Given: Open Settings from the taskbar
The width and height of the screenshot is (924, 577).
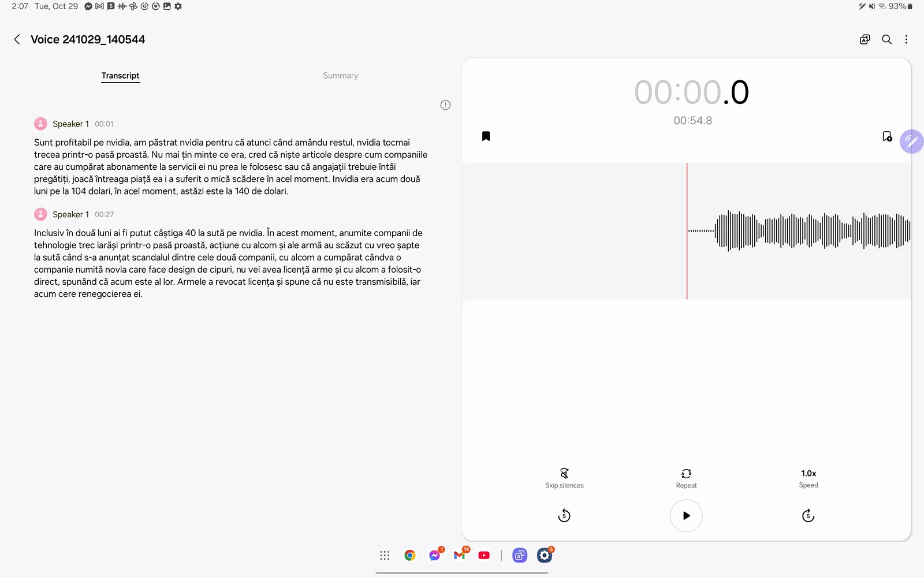Looking at the screenshot, I should pos(545,556).
